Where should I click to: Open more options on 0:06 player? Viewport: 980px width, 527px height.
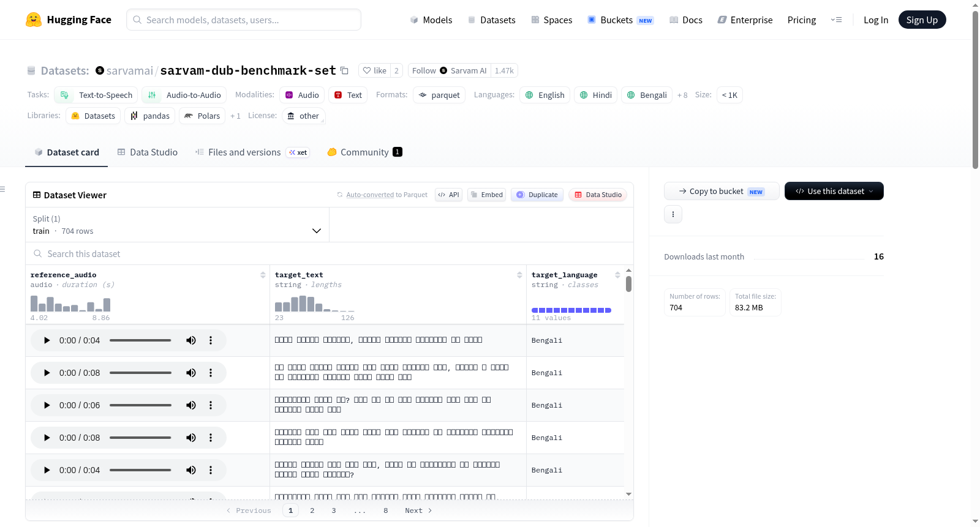click(x=211, y=405)
